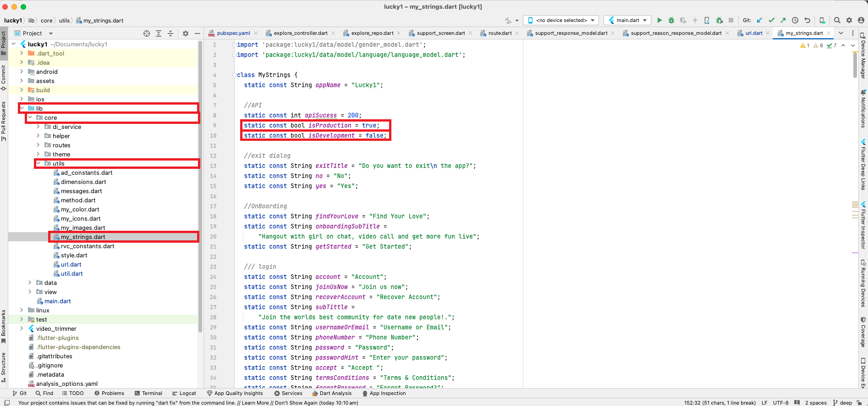Click the Git update project arrow
This screenshot has width=868, height=406.
759,20
